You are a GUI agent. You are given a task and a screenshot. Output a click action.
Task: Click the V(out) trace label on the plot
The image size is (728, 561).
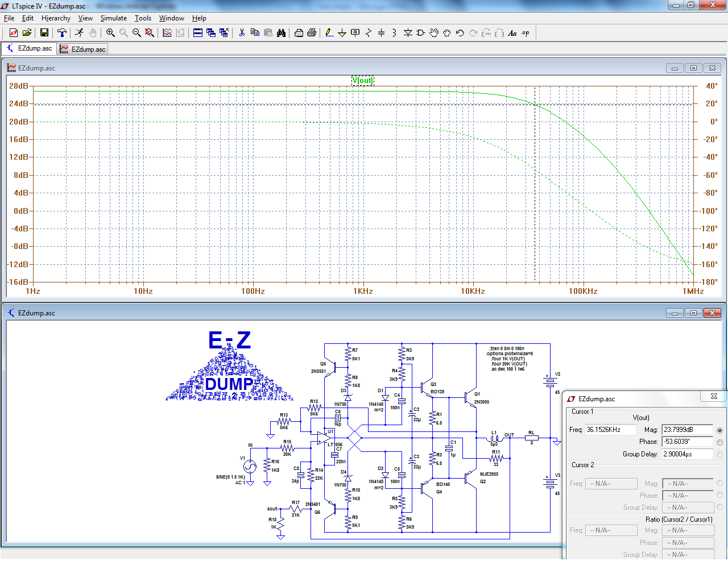tap(362, 80)
